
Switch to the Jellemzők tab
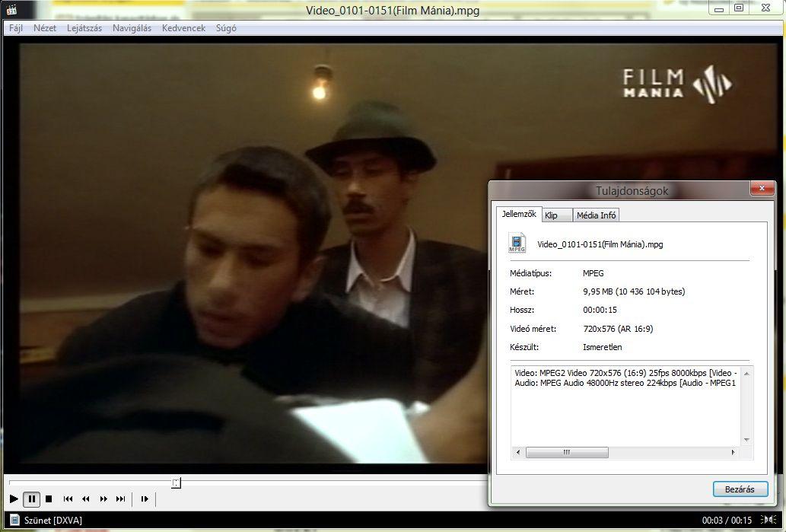coord(519,214)
